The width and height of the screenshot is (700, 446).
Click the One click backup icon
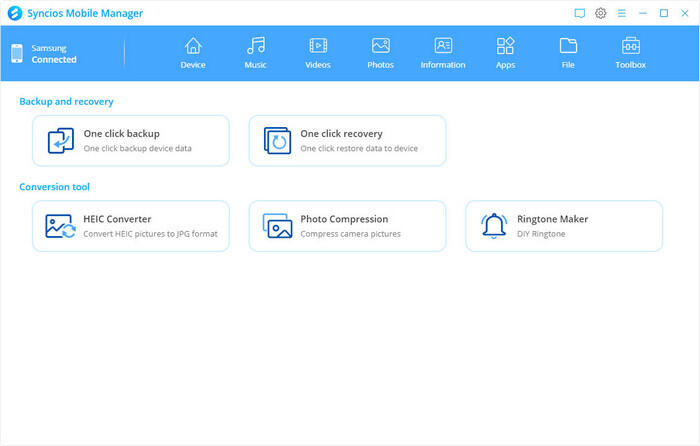point(61,141)
